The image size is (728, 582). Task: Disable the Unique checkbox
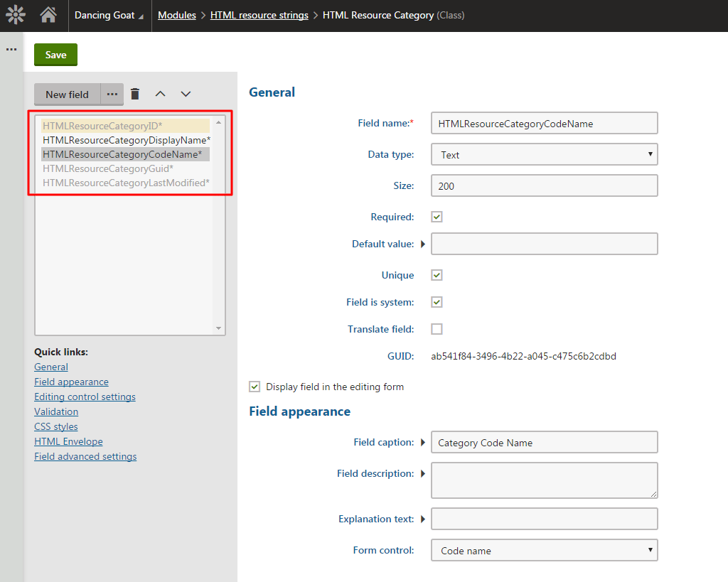pos(437,274)
